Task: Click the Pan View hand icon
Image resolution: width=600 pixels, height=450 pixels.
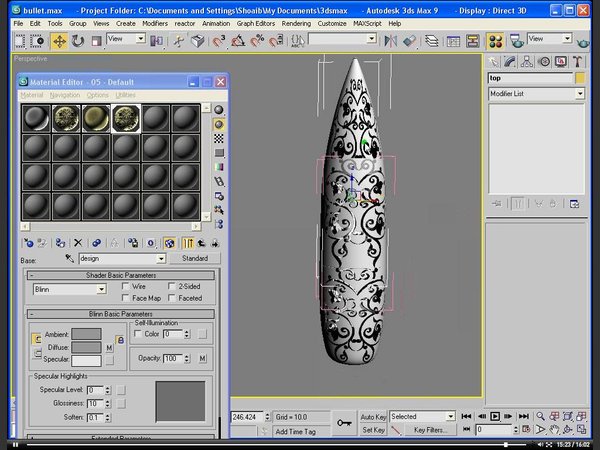Action: [x=556, y=430]
